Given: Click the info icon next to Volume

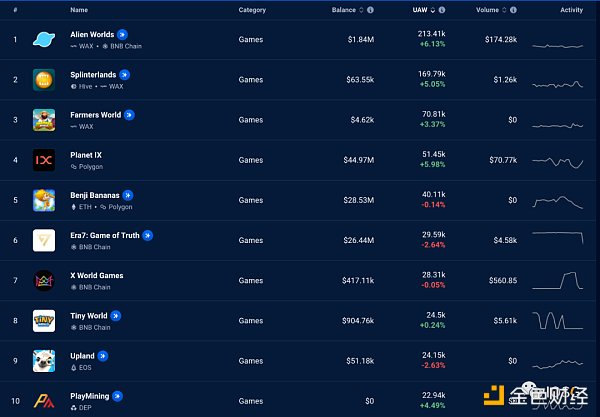Looking at the screenshot, I should pyautogui.click(x=514, y=10).
